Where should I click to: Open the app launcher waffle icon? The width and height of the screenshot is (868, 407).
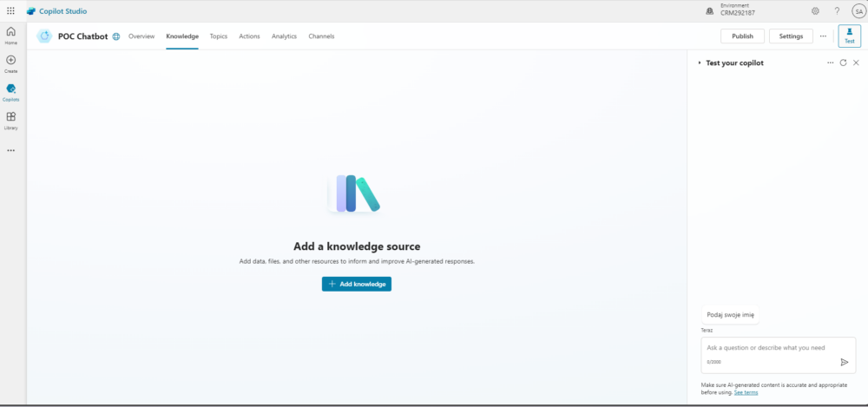10,11
